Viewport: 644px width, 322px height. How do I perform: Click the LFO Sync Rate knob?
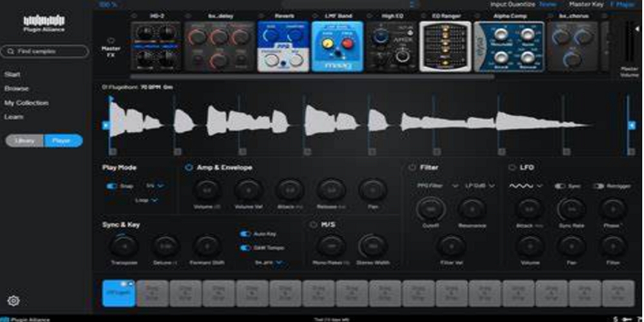[x=571, y=209]
